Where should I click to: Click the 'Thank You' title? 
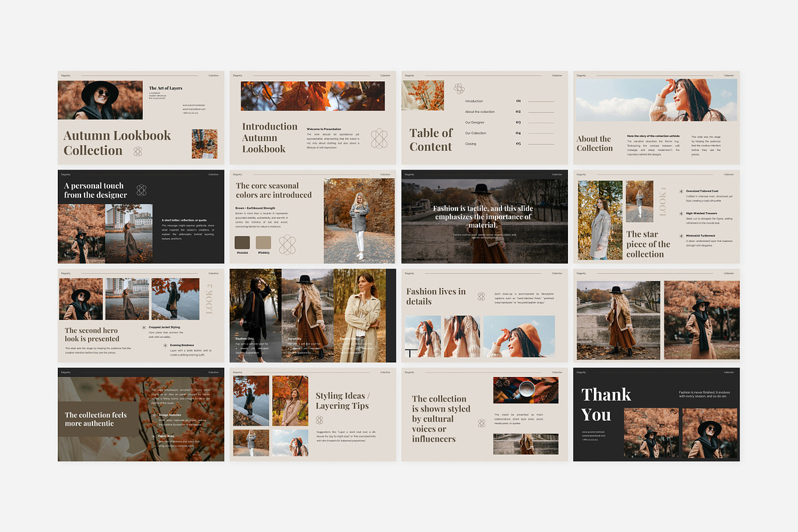604,404
